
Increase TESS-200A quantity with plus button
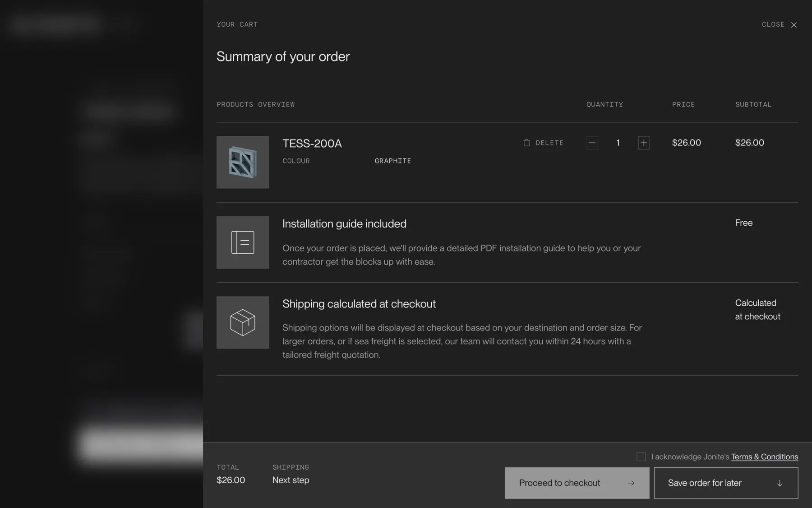pyautogui.click(x=644, y=143)
